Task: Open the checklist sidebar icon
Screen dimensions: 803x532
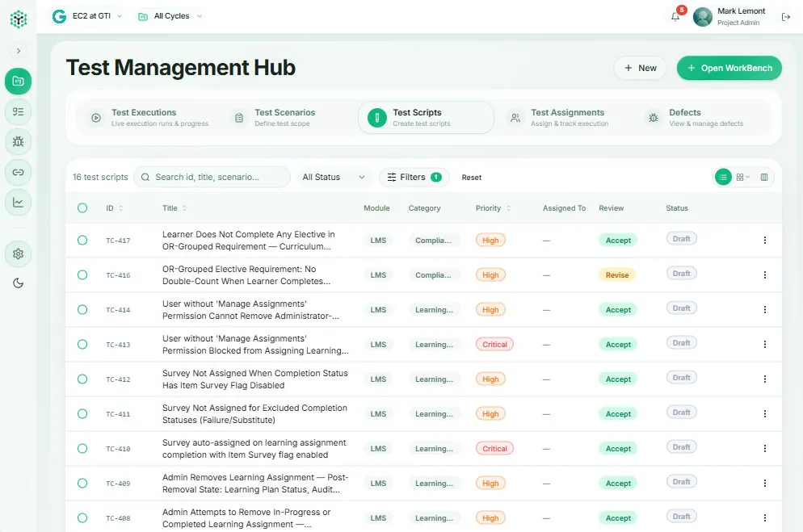Action: coord(18,111)
